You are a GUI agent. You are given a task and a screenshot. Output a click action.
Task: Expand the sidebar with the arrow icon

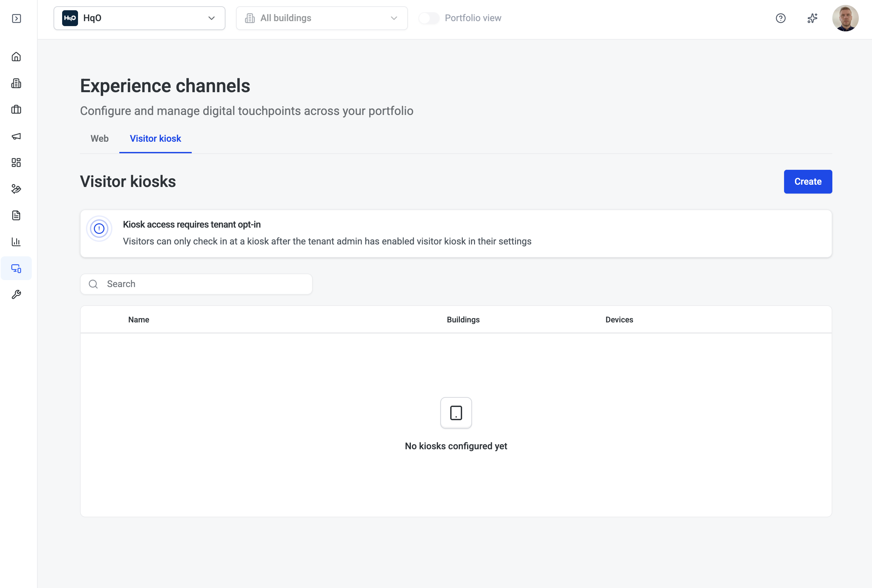click(17, 18)
